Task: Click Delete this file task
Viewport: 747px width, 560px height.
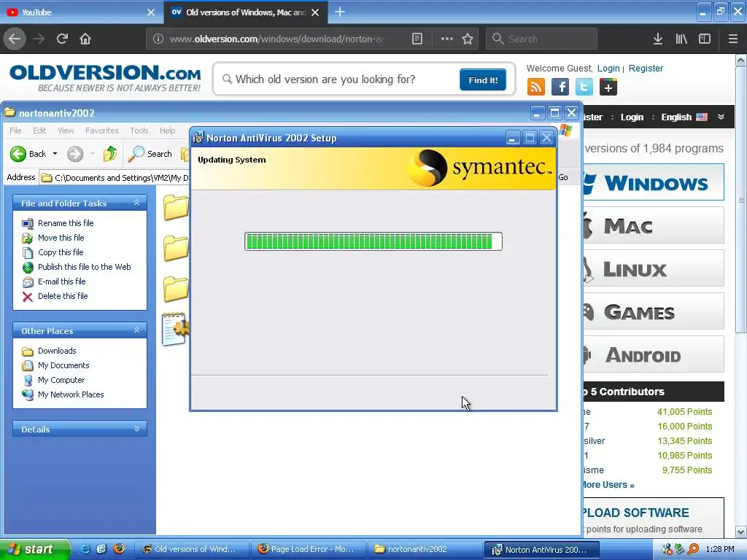Action: [x=63, y=296]
